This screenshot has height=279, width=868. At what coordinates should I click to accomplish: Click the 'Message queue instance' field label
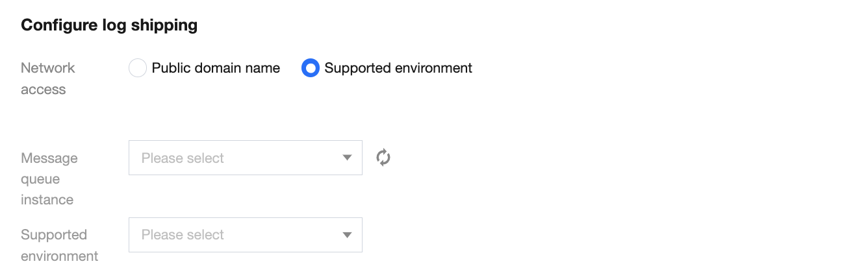pos(49,178)
